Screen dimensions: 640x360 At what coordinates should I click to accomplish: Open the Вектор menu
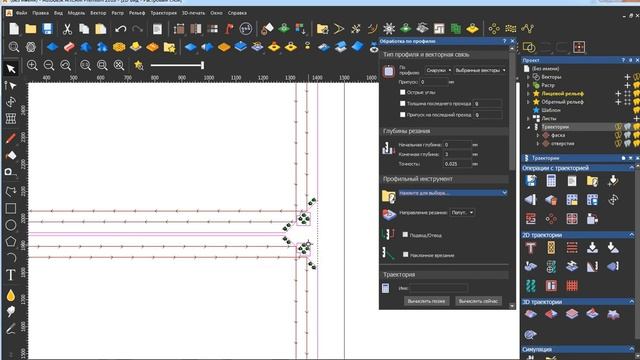click(98, 13)
